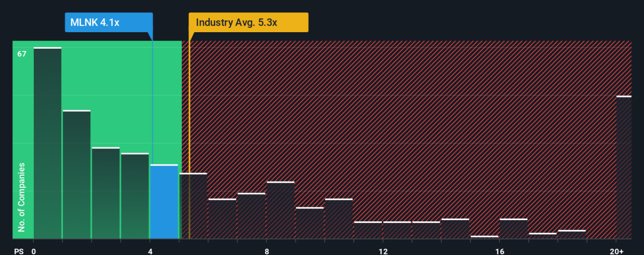644x255 pixels.
Task: Select the tallest bar marked 67
Action: point(47,143)
